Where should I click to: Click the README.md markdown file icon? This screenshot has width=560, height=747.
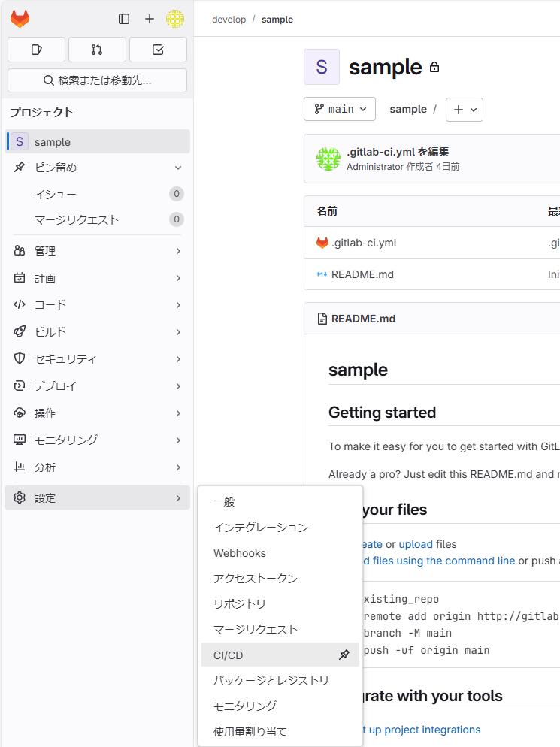(x=322, y=274)
